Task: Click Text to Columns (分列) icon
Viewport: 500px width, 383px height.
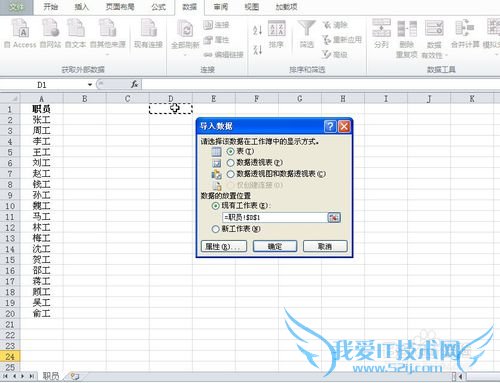Action: [381, 33]
